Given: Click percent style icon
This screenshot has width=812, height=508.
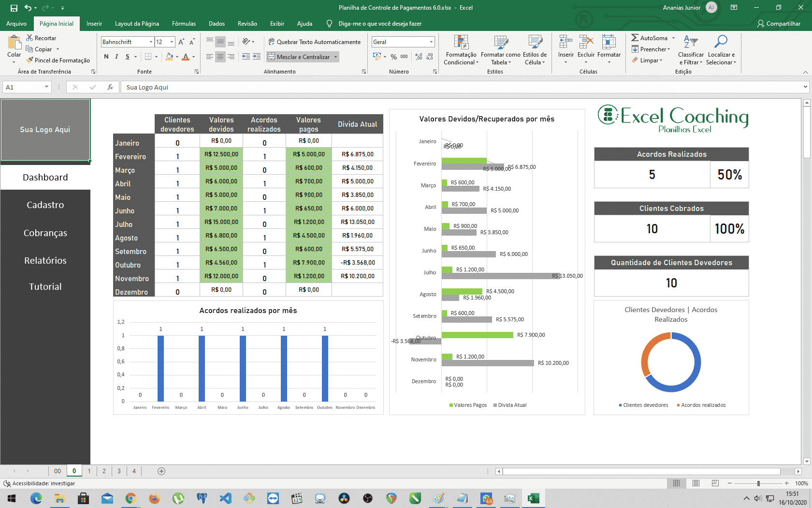Looking at the screenshot, I should coord(393,57).
